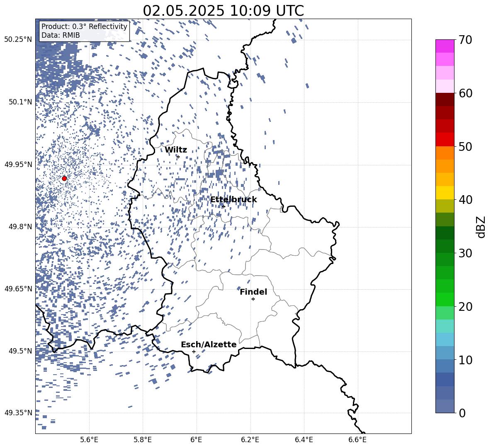Click the 50.25°N latitude label
Screen dimensions: 491x448
coord(18,40)
